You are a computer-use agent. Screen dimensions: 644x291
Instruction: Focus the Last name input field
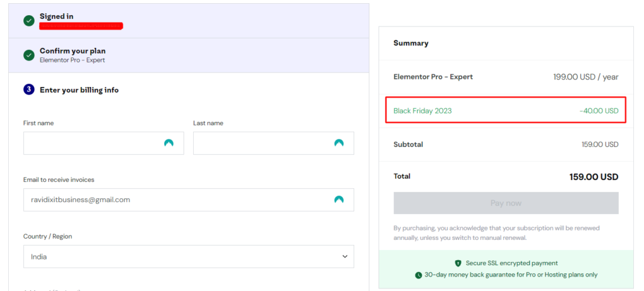pos(274,143)
